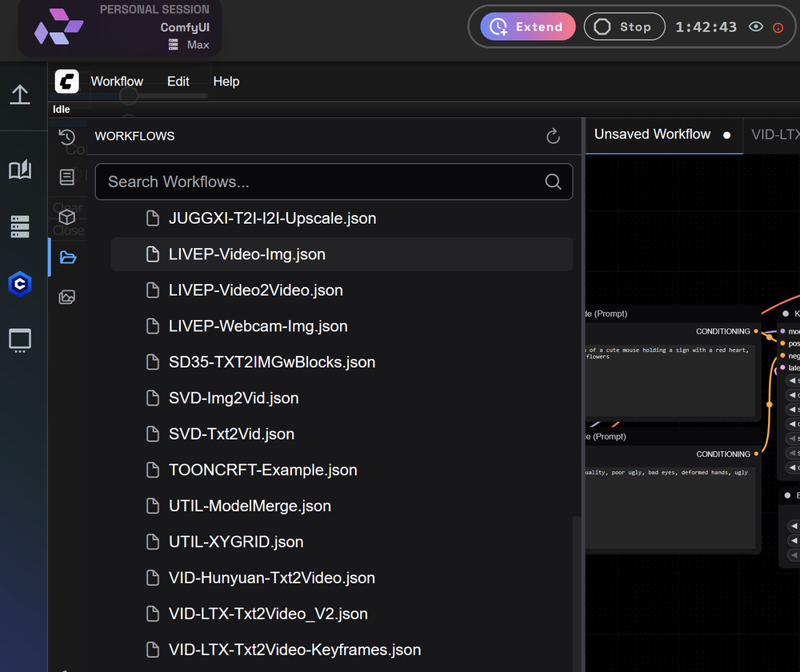
Task: Click the ComfyUI hexagon logo in the sidebar
Action: [20, 283]
